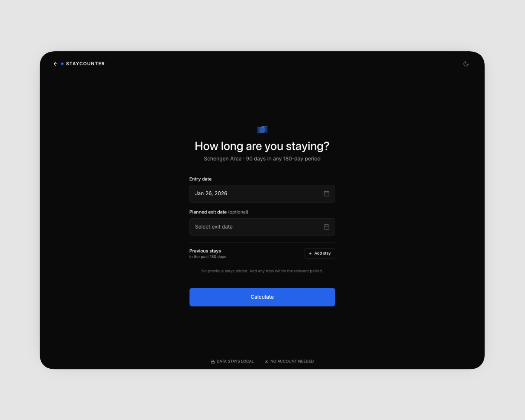Click the person icon beside NO ACCOUNT NEEDED
Viewport: 525px width, 420px height.
[x=266, y=361]
